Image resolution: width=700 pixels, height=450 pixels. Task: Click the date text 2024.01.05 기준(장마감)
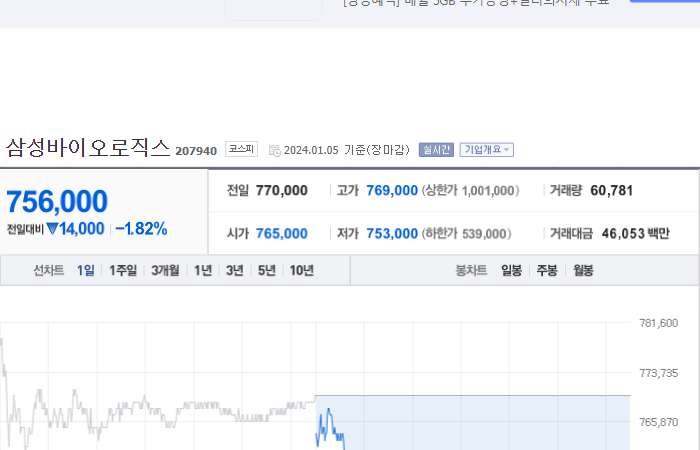pyautogui.click(x=346, y=150)
